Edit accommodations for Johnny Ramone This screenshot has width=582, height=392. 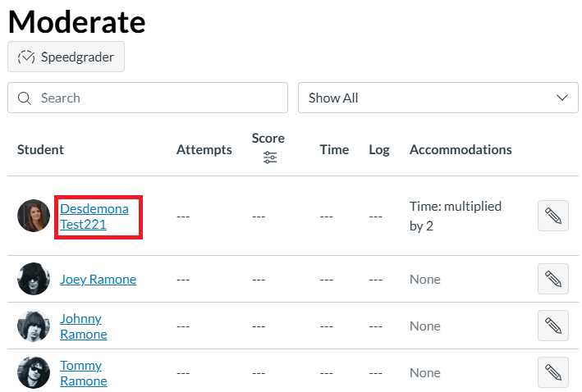coord(552,326)
